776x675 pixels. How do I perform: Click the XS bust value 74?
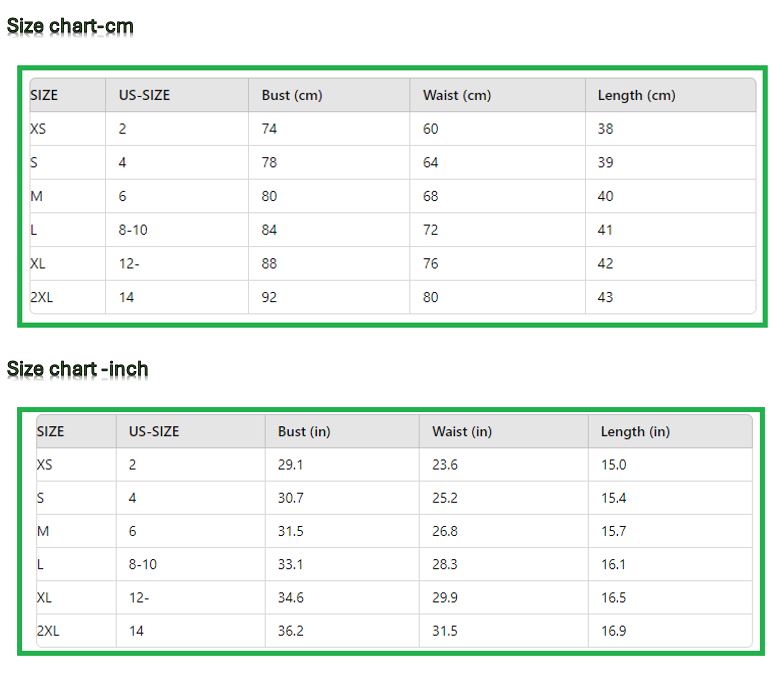[x=269, y=129]
